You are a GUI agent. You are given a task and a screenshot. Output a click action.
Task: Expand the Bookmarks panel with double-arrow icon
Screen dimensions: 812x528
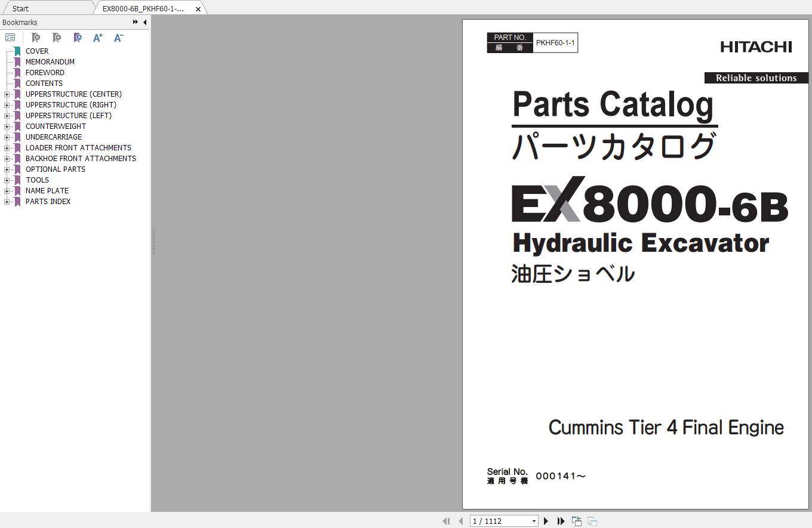pyautogui.click(x=136, y=22)
